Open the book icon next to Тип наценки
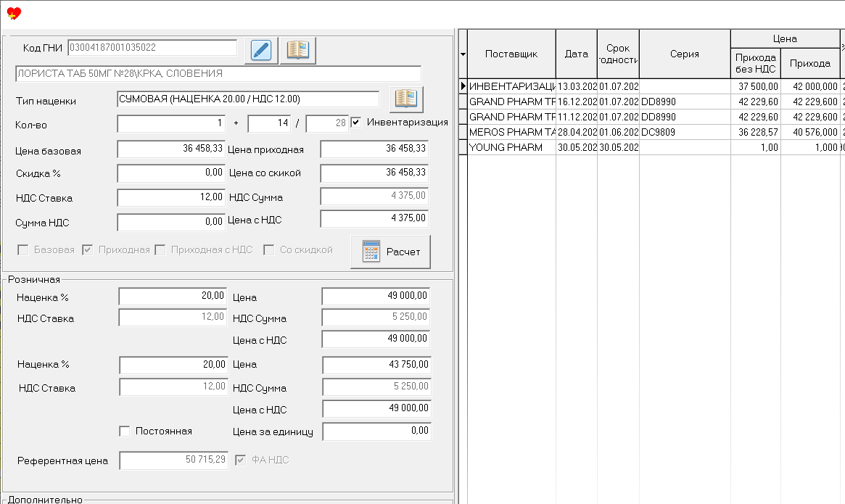 (405, 99)
